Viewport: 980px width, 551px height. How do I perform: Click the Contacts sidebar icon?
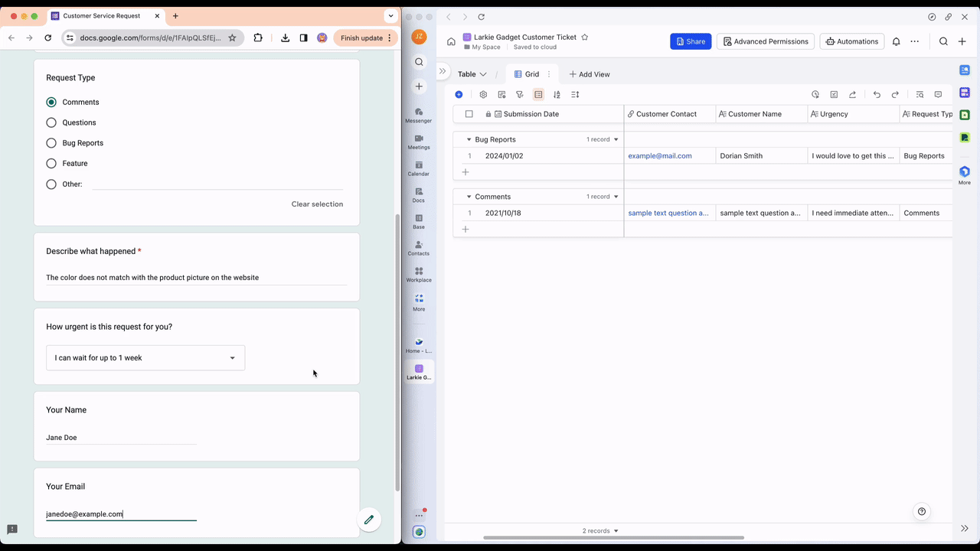pos(418,247)
